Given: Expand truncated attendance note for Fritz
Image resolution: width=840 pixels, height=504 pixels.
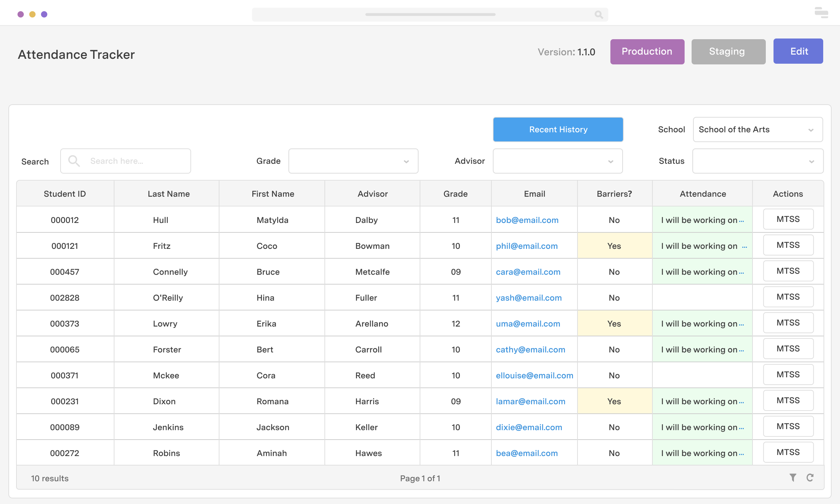Looking at the screenshot, I should click(x=744, y=247).
